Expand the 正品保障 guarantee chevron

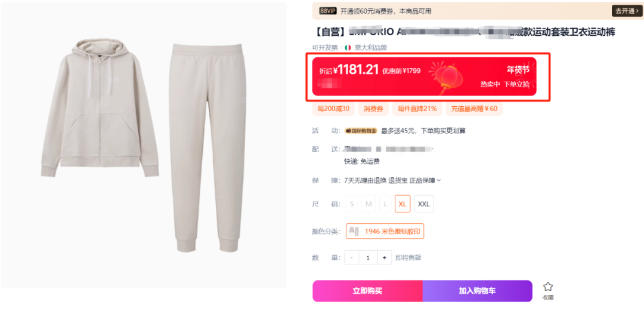tap(439, 180)
